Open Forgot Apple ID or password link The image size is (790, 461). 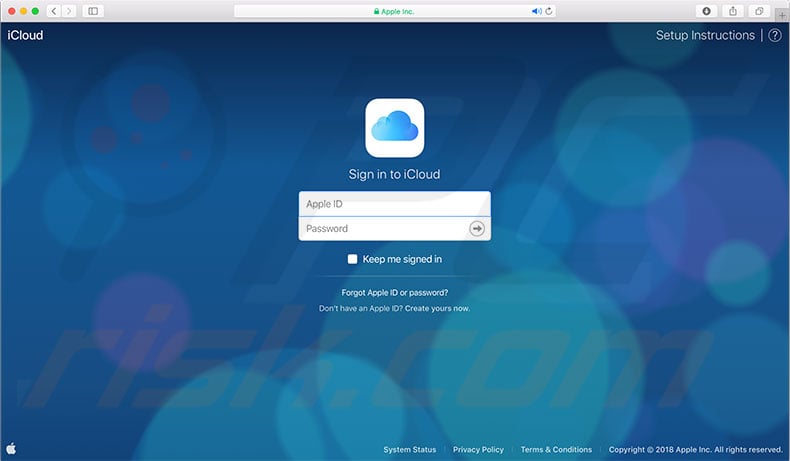[394, 293]
